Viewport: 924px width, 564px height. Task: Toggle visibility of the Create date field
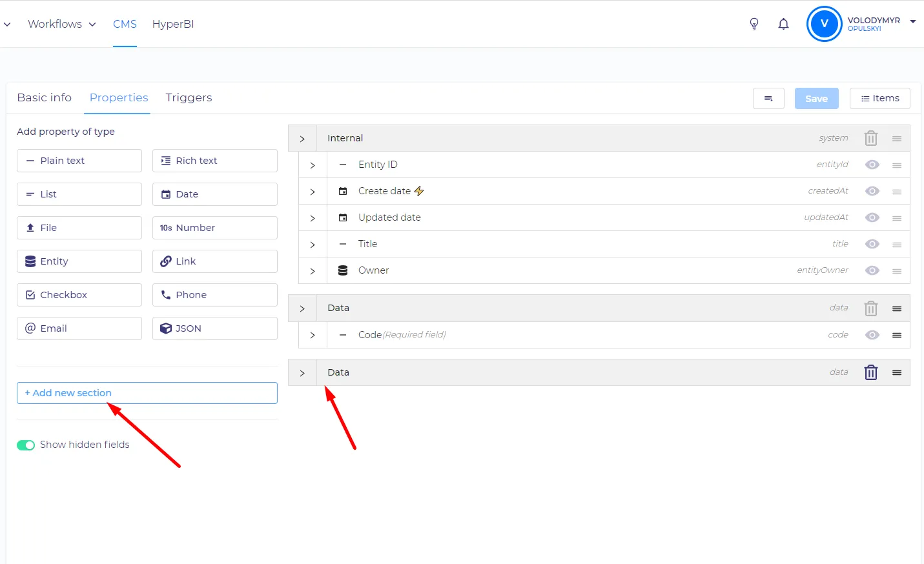coord(872,191)
